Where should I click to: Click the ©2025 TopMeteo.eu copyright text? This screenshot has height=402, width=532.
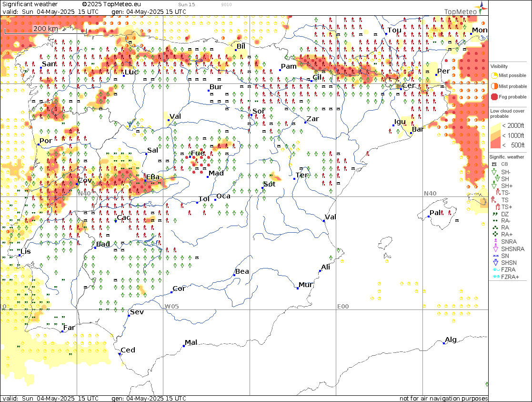pyautogui.click(x=111, y=4)
